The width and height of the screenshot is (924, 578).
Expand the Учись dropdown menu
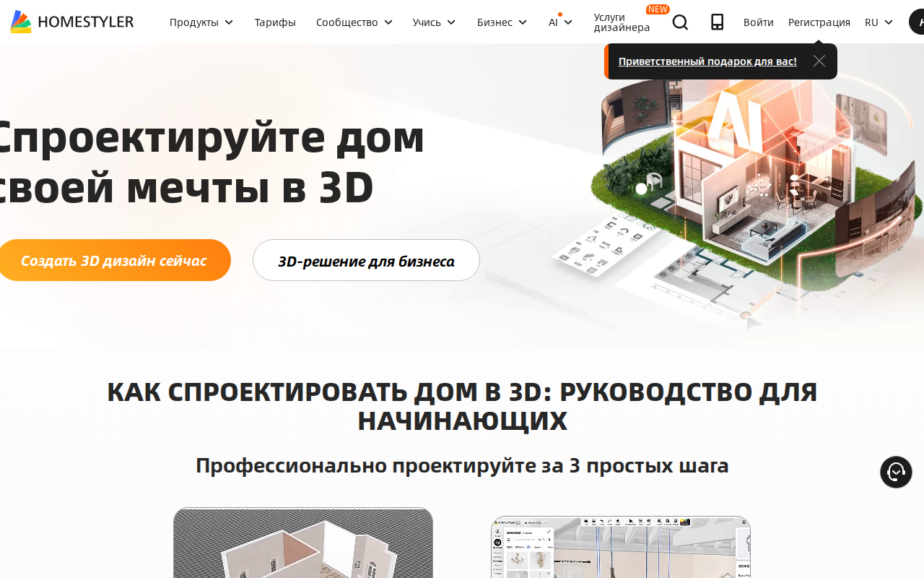[x=435, y=22]
